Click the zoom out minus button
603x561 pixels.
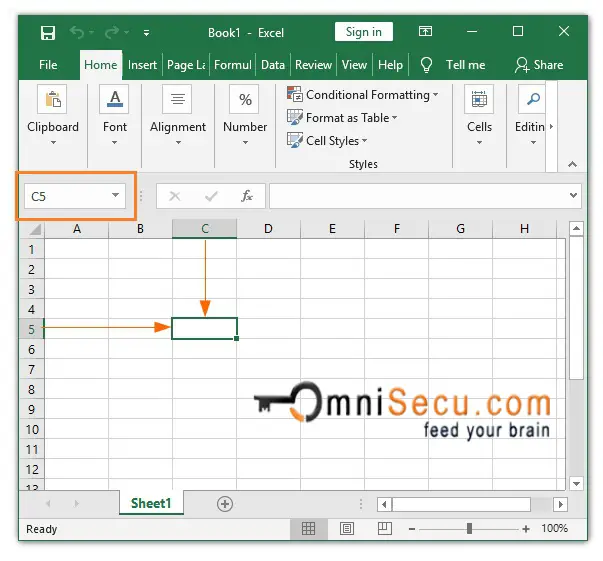coord(411,529)
